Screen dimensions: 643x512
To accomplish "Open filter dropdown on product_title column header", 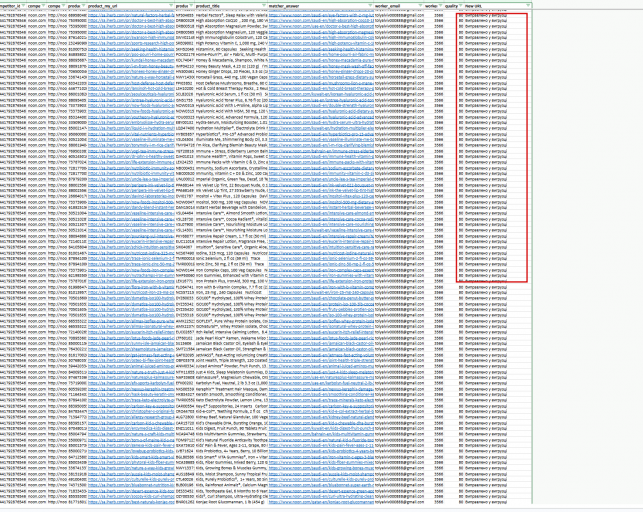I will 264,6.
